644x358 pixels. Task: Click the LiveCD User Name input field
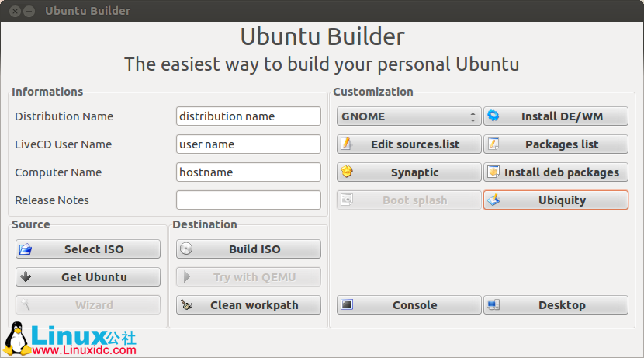248,144
